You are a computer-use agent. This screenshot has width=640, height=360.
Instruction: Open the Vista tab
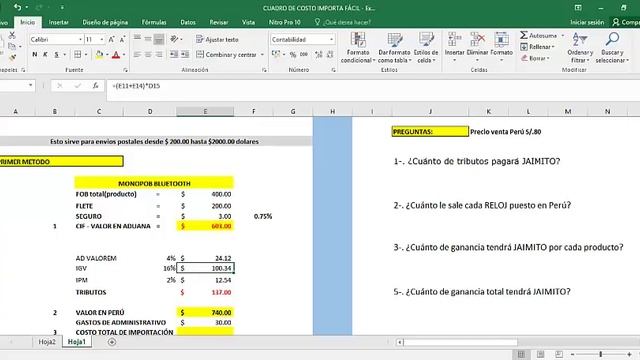248,22
